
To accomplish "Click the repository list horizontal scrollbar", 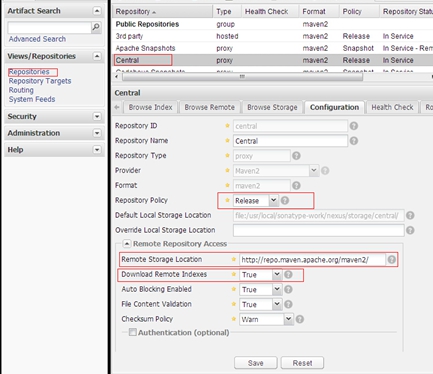I will (242, 77).
